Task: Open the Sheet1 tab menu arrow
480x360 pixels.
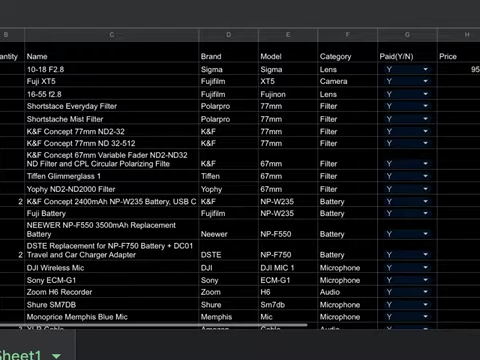Action: pos(56,356)
